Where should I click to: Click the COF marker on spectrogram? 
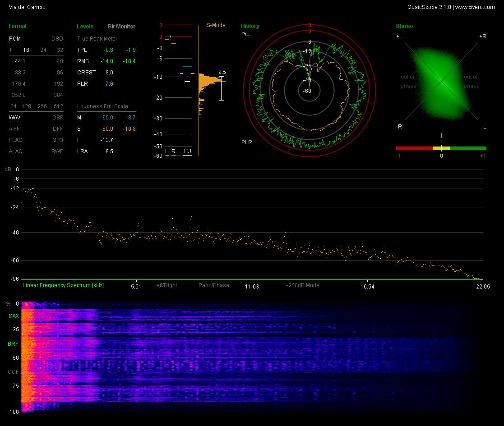tap(13, 372)
